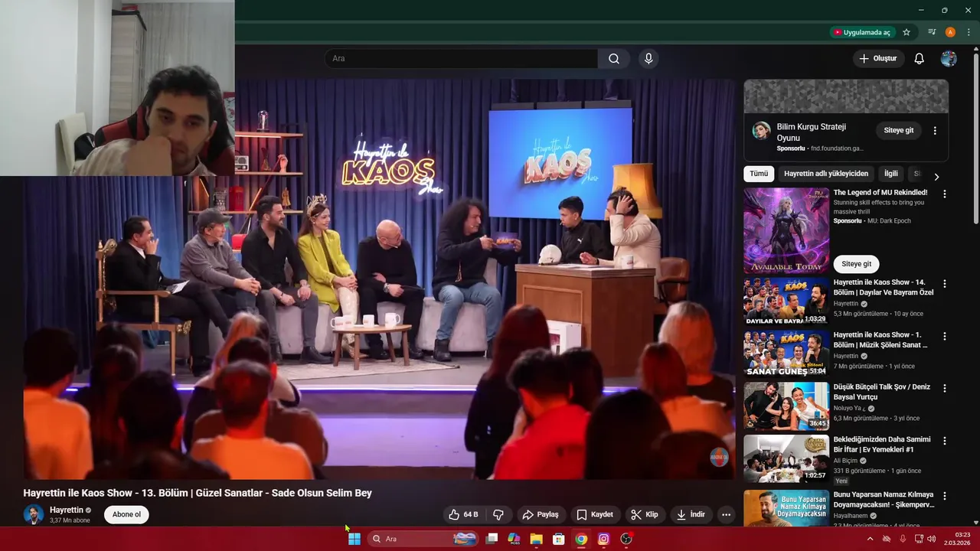Image resolution: width=980 pixels, height=551 pixels.
Task: Click the taskbar volume icon
Action: 931,539
